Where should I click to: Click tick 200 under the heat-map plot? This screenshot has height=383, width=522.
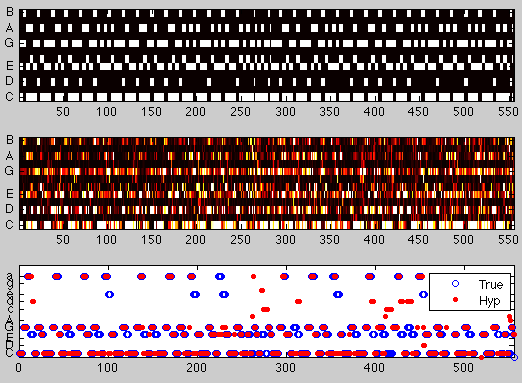click(195, 240)
